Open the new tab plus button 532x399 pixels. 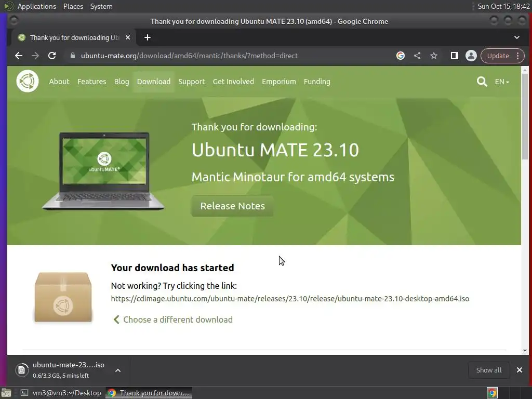point(147,37)
